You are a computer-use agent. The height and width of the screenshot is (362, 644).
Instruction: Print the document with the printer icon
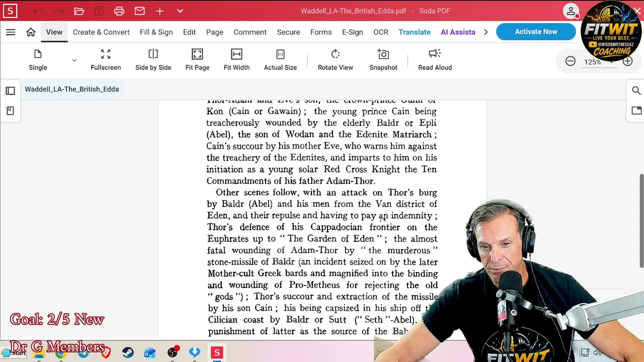pos(119,11)
